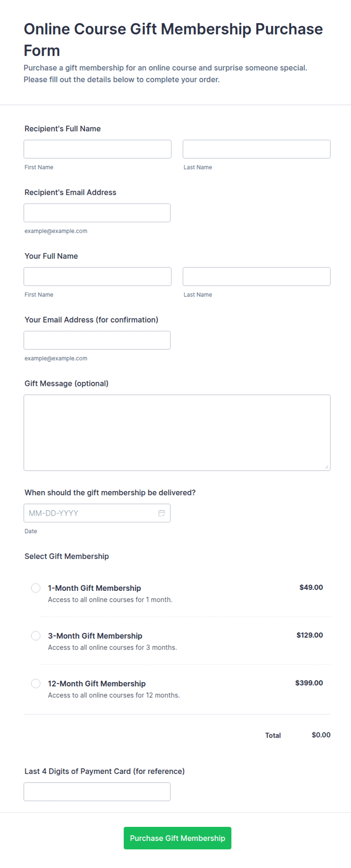Choose the 3-Month Gift Membership option
Screen dimensions: 351x868
click(36, 636)
